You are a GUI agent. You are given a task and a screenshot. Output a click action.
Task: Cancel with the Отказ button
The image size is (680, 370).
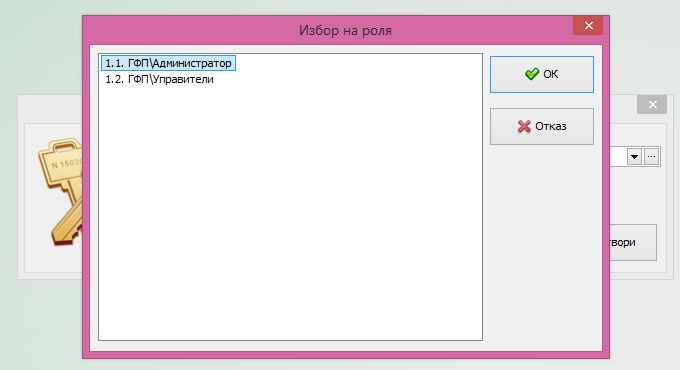pyautogui.click(x=542, y=126)
